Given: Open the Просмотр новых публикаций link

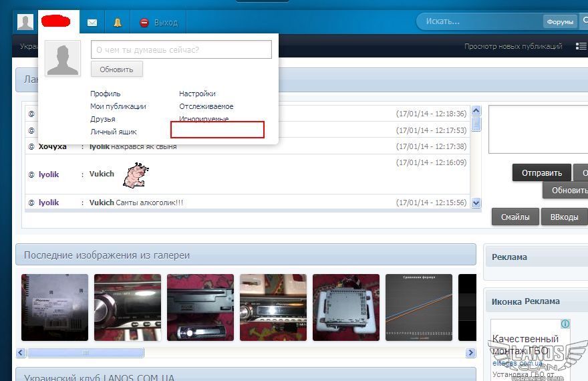Looking at the screenshot, I should [x=511, y=46].
